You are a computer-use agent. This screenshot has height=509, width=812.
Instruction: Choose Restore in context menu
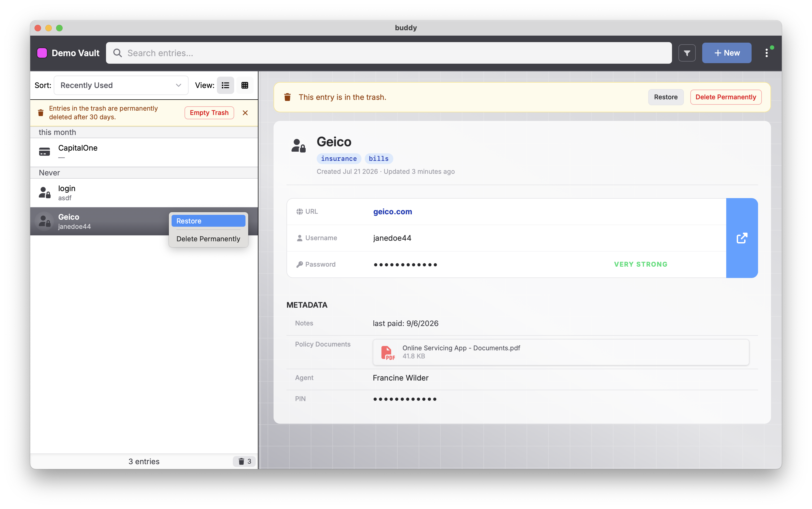(208, 221)
